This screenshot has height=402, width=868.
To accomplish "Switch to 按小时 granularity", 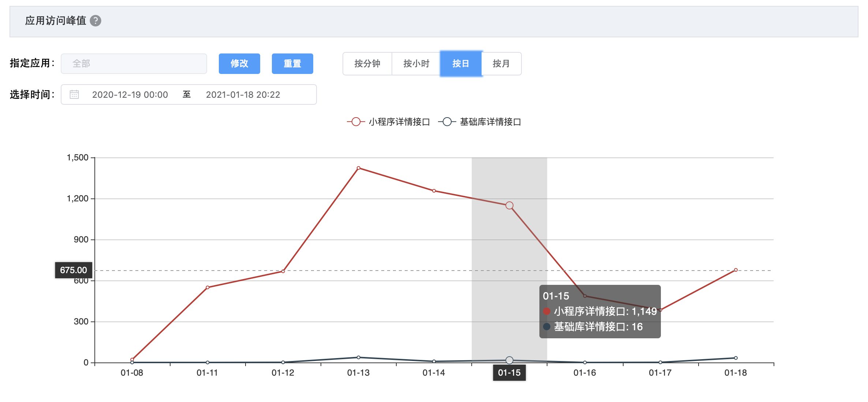I will (x=416, y=64).
